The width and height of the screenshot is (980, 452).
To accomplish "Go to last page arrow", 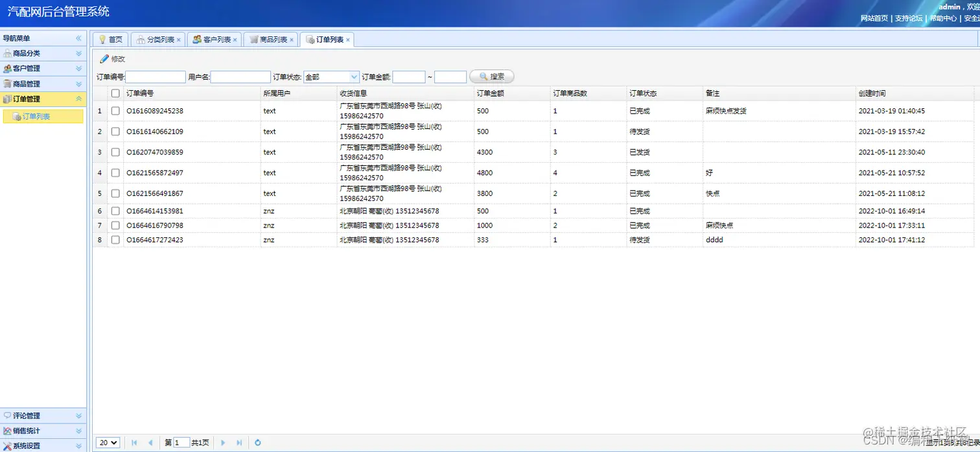I will (x=239, y=443).
